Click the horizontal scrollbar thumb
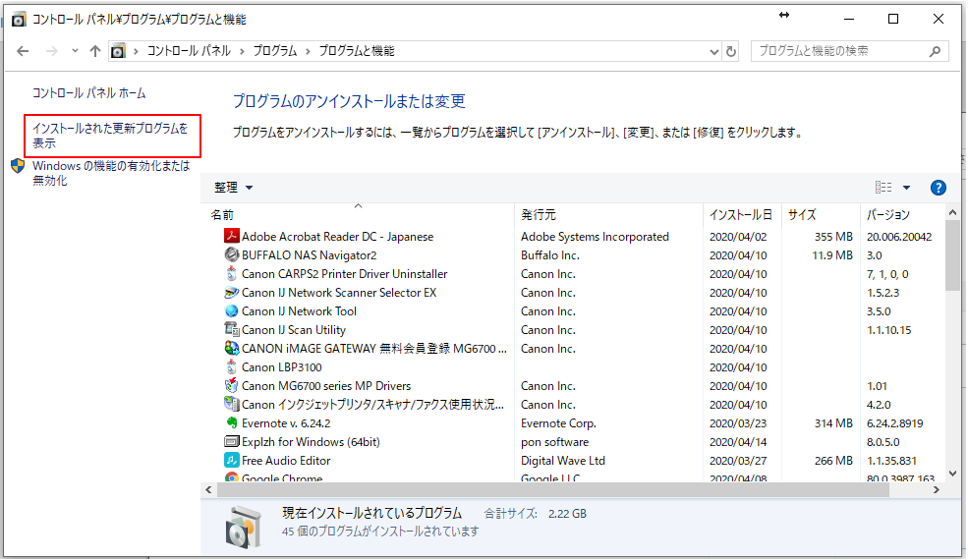 click(552, 490)
